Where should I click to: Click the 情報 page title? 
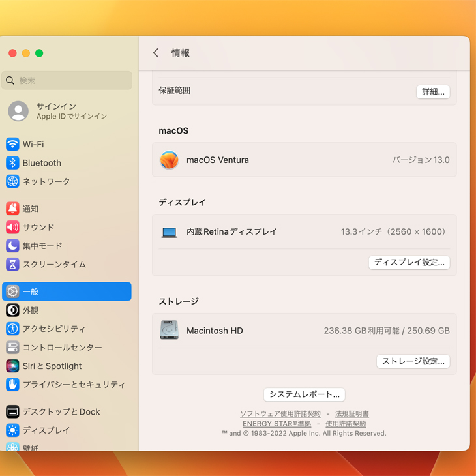pyautogui.click(x=181, y=53)
